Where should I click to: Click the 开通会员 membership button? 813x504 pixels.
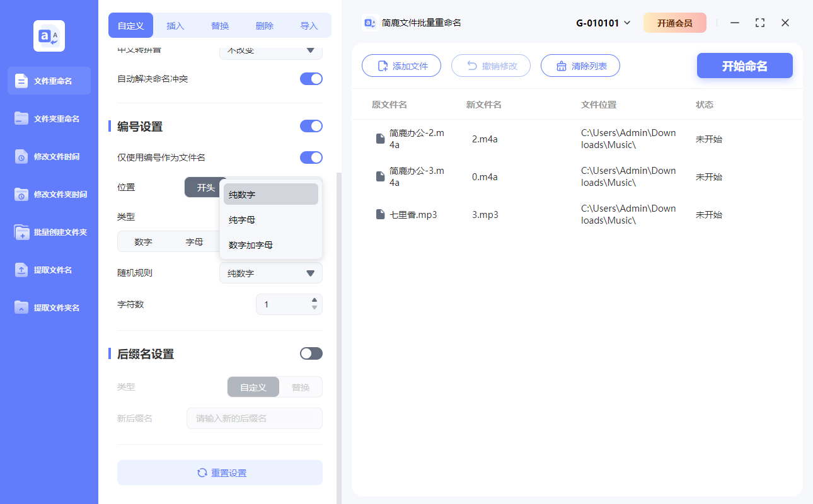tap(675, 22)
